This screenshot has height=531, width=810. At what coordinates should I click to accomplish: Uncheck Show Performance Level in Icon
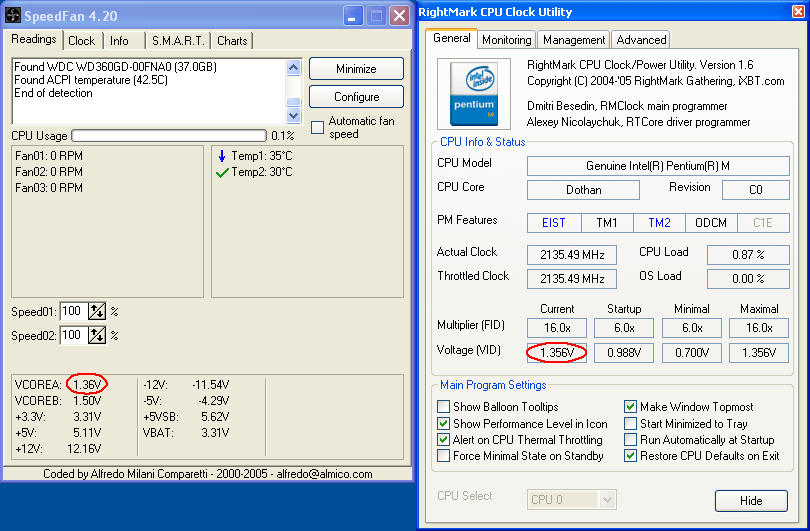443,424
